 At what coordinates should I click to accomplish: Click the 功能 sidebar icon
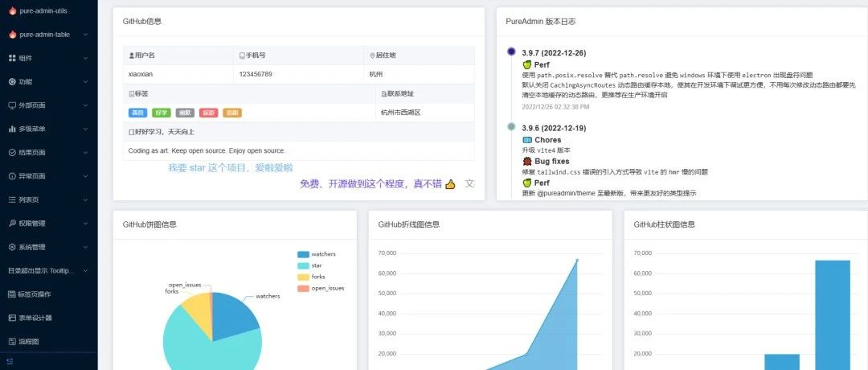tap(12, 81)
